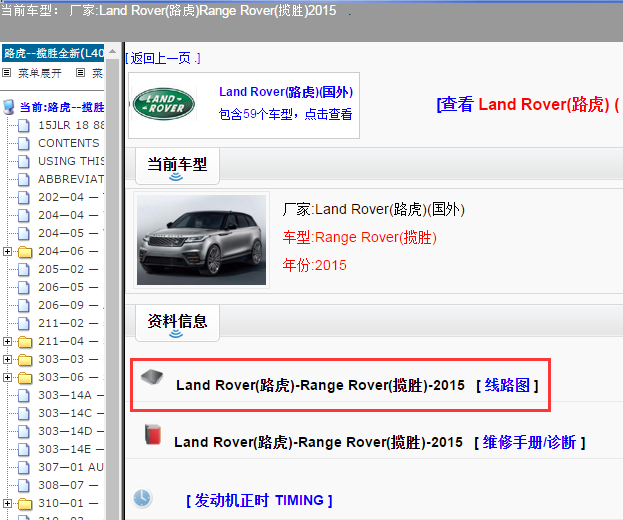Screen dimensions: 623x520
Task: Click page icon beside 15JLR 18 88
Action: pyautogui.click(x=24, y=125)
